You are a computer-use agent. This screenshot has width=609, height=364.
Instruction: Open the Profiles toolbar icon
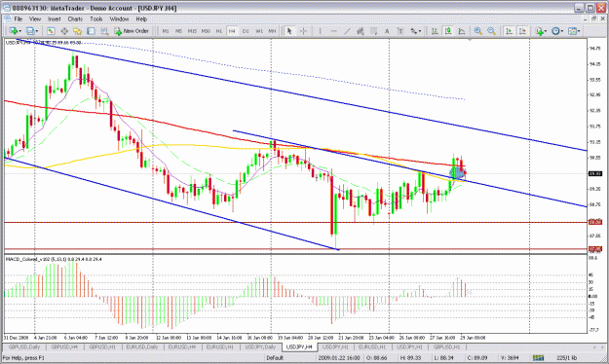[x=30, y=30]
